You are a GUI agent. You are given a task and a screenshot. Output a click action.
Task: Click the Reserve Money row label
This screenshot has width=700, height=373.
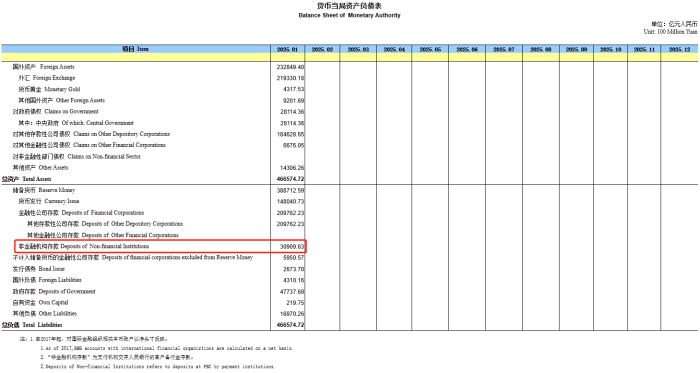[44, 190]
